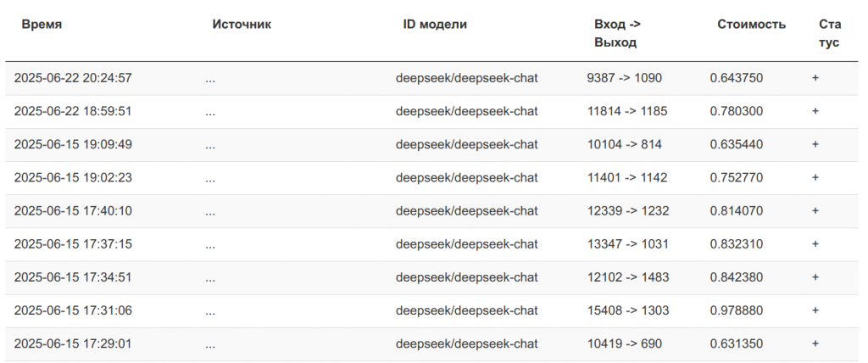868x363 pixels.
Task: Click the Вход -> Выход column header
Action: [617, 33]
